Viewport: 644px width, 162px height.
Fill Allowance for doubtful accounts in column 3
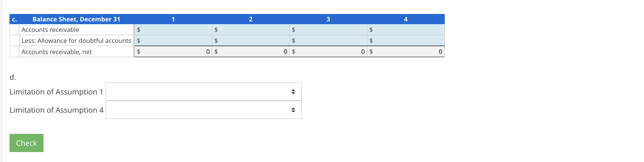coord(327,41)
